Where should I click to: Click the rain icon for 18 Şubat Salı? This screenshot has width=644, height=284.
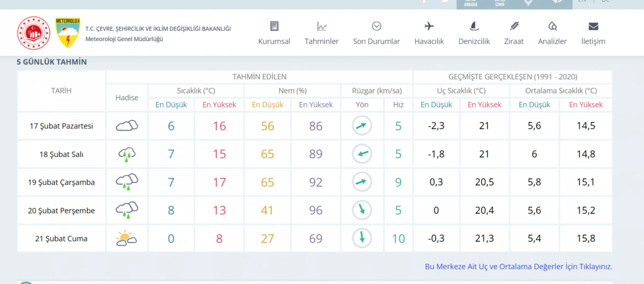pyautogui.click(x=127, y=154)
